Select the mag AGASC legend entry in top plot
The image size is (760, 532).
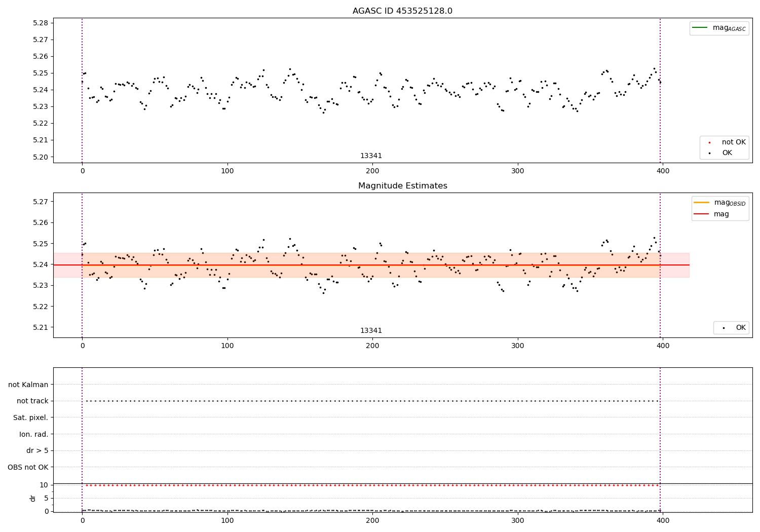tap(719, 28)
